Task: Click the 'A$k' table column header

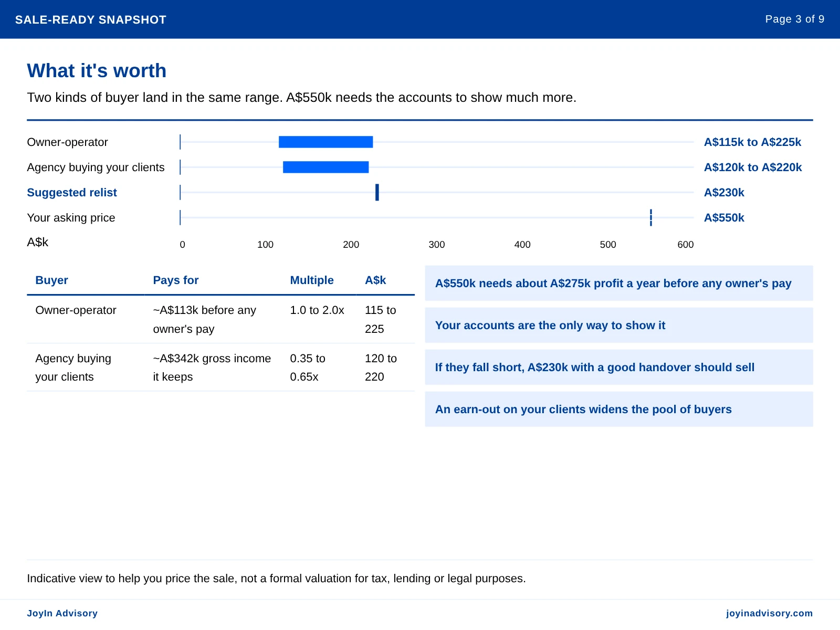Action: (375, 280)
